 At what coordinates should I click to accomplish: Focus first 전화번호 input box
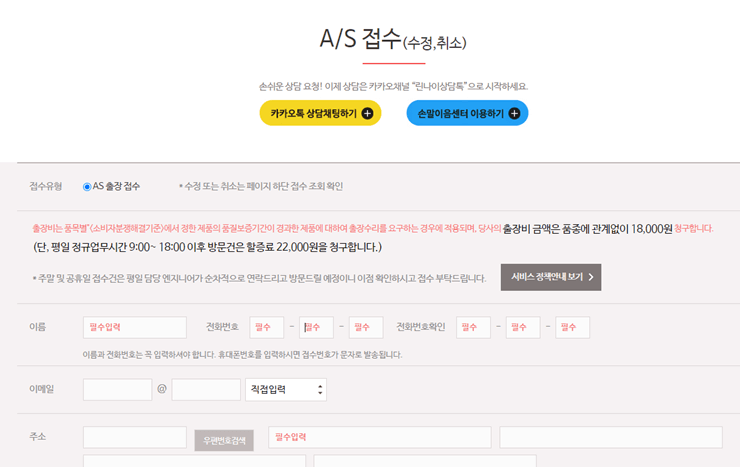click(x=267, y=327)
